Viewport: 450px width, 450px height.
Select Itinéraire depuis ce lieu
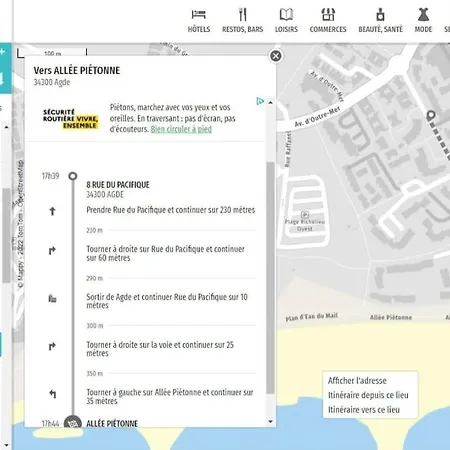point(368,395)
